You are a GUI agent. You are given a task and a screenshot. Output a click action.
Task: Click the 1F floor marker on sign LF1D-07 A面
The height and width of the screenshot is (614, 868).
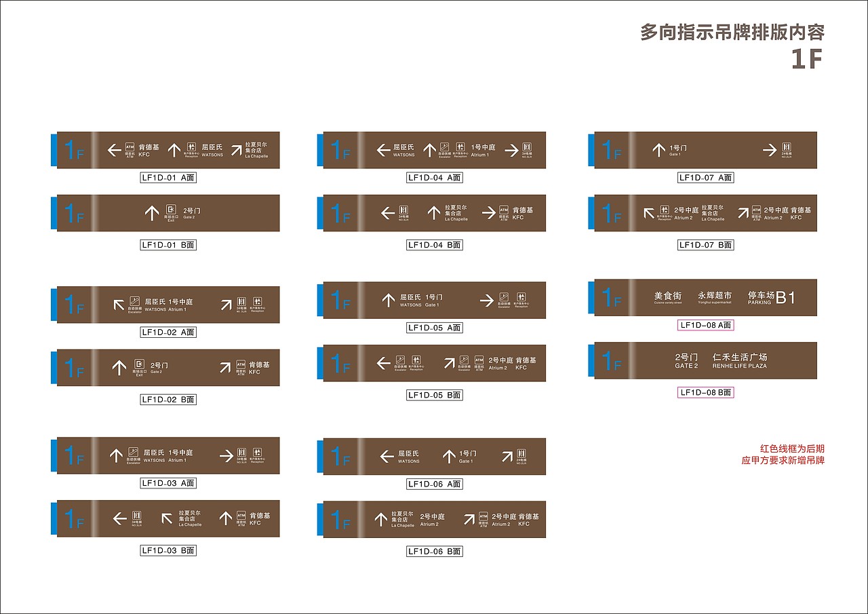(611, 150)
